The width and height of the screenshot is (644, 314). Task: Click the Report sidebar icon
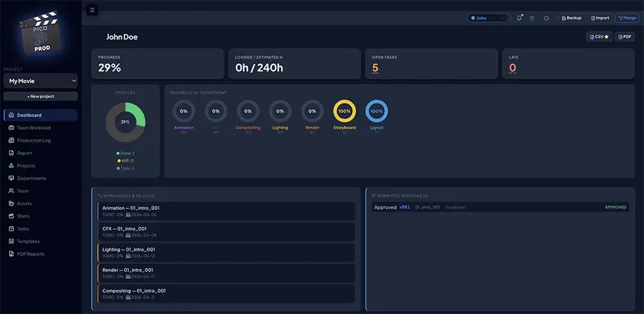(x=12, y=153)
